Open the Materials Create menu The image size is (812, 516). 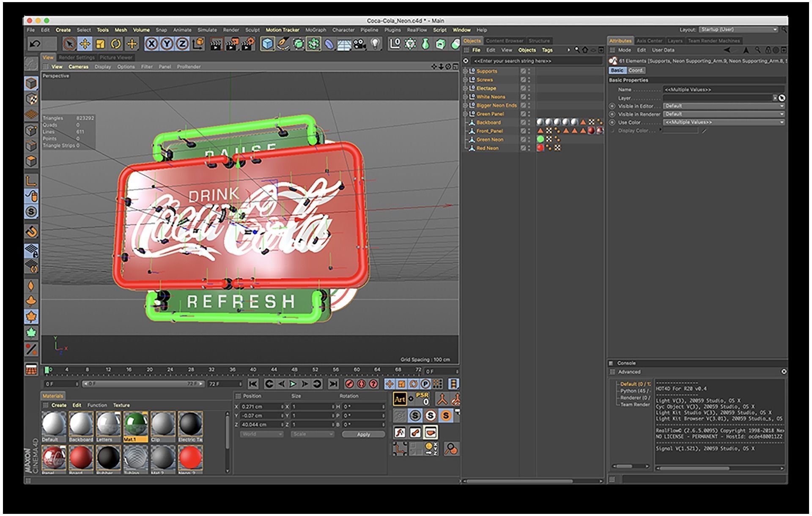point(59,405)
